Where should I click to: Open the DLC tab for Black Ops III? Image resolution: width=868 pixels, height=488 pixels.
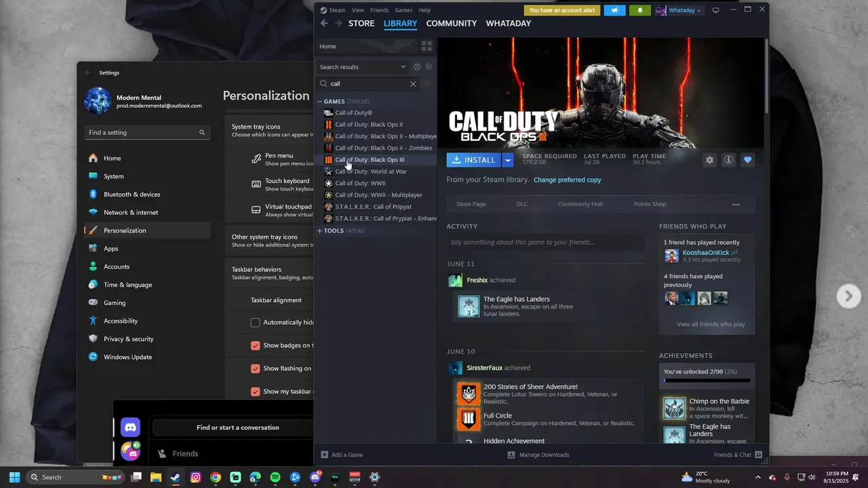tap(522, 204)
